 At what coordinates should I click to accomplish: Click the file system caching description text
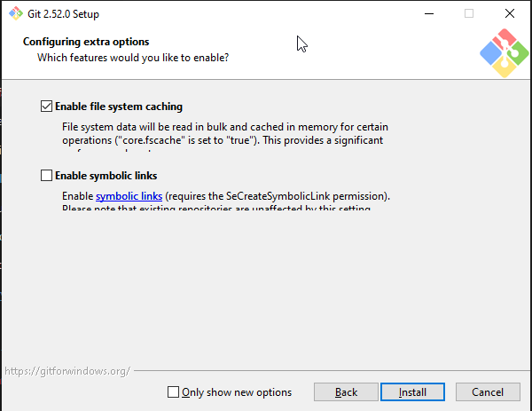coord(222,134)
